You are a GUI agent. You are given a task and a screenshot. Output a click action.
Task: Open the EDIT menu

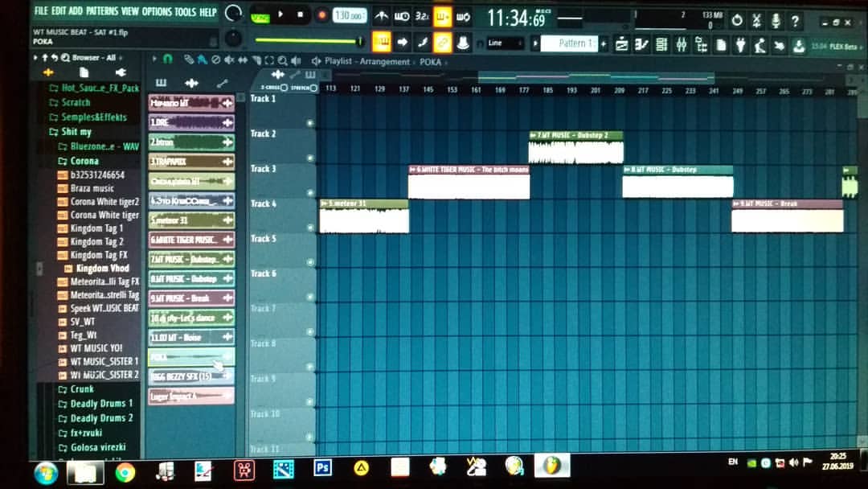coord(59,10)
